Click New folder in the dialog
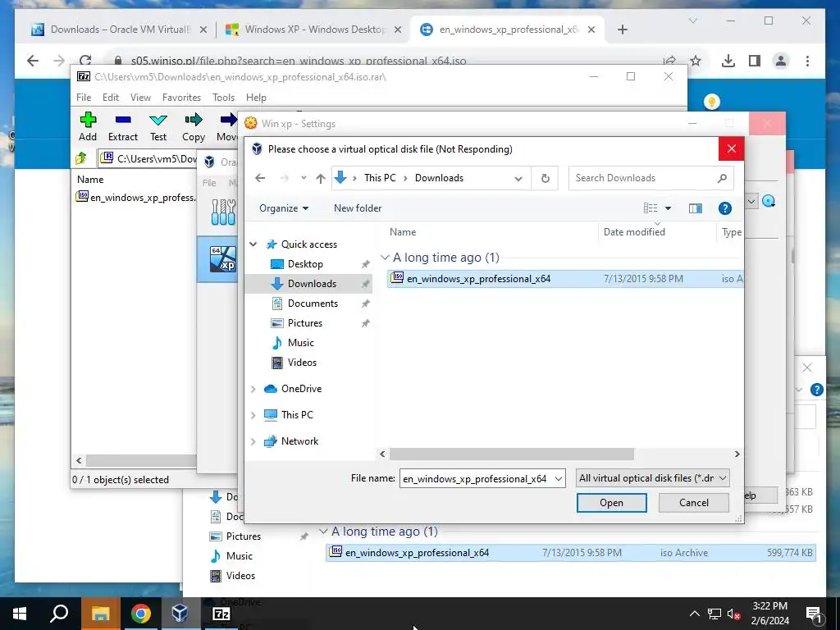840x630 pixels. pos(358,208)
